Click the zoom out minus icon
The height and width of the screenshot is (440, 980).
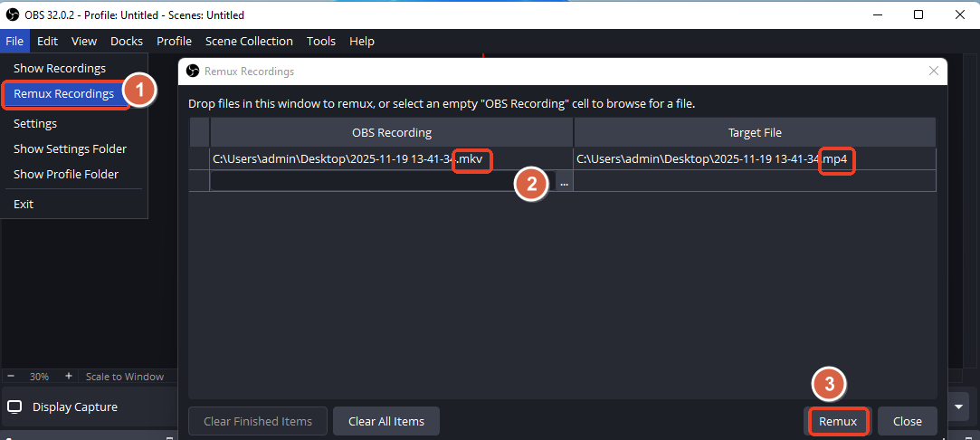[11, 376]
